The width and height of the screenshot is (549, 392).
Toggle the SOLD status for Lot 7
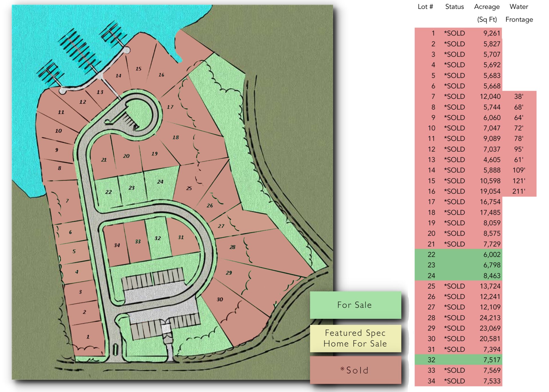454,96
